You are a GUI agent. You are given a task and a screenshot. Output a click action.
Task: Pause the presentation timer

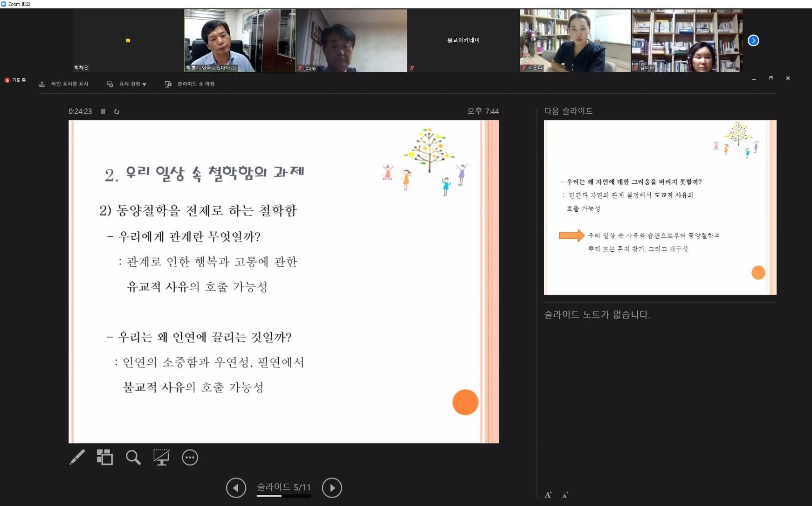click(103, 111)
